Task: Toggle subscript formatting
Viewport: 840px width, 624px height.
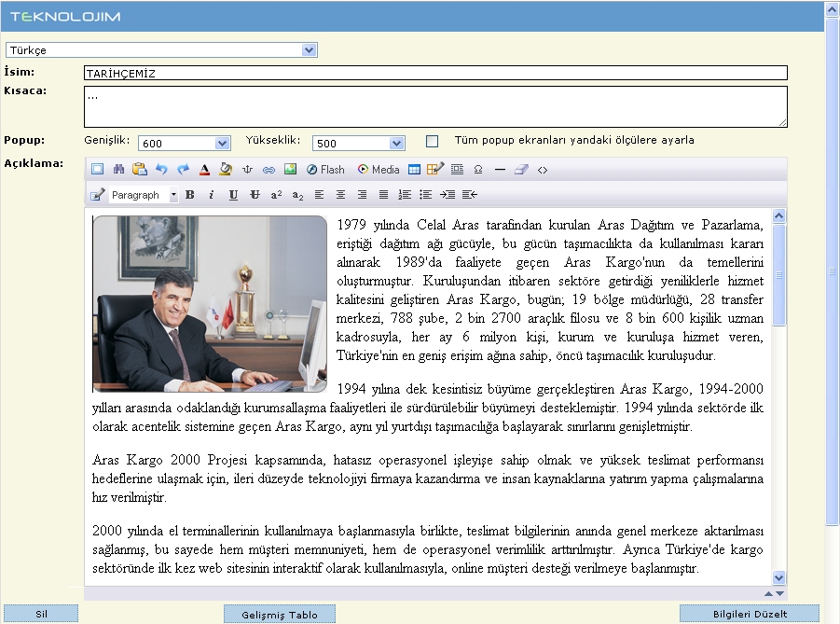Action: (297, 195)
